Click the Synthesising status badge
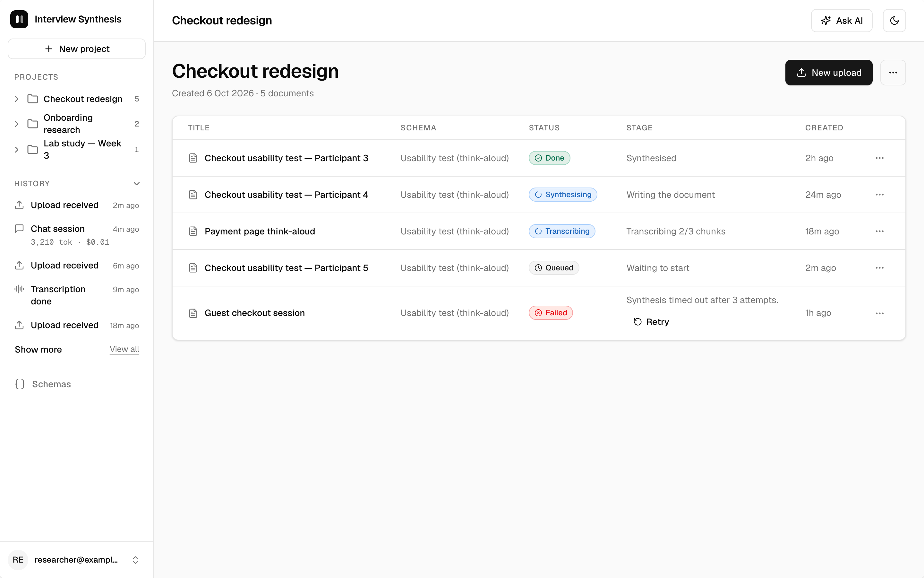The image size is (924, 578). [x=563, y=195]
